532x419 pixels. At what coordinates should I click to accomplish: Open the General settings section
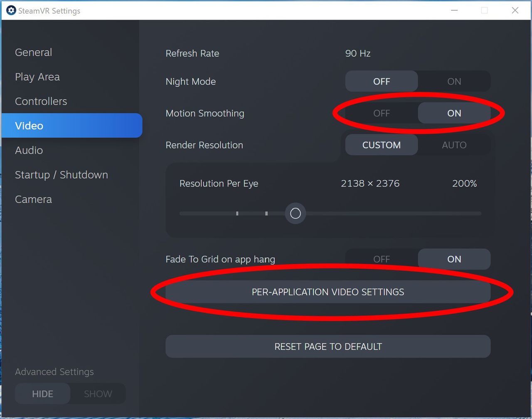34,52
